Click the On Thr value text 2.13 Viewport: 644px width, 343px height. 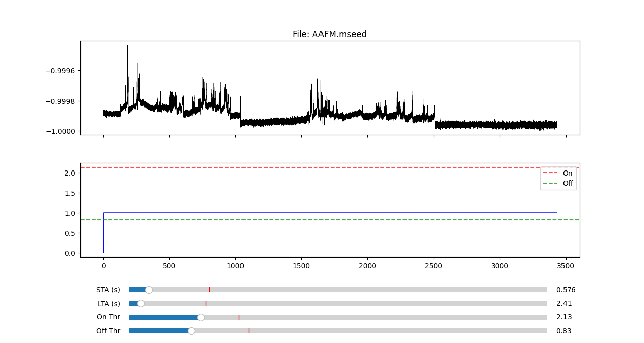tap(563, 317)
